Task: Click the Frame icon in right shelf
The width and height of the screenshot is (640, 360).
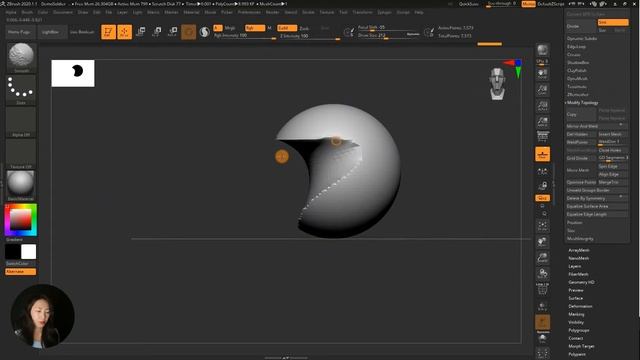Action: tap(542, 226)
